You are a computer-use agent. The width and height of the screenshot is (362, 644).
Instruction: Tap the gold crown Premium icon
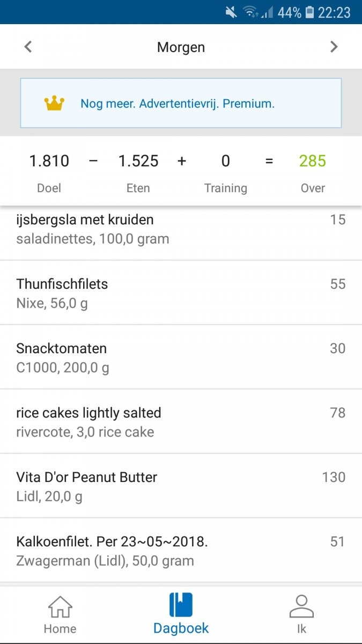(x=53, y=103)
